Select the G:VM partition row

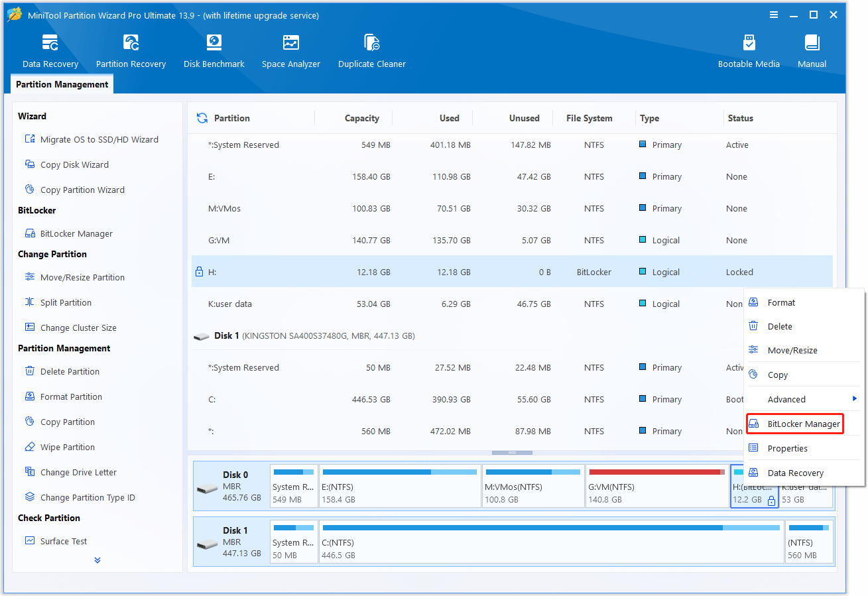point(512,240)
